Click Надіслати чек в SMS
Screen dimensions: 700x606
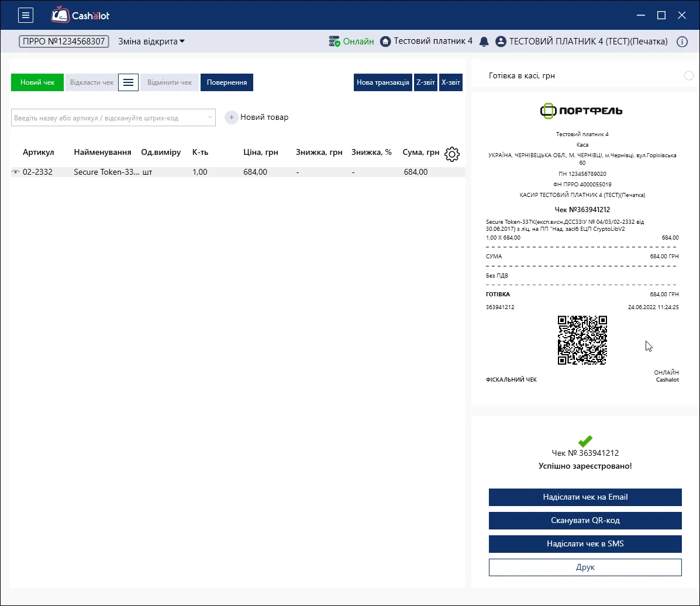(x=585, y=543)
